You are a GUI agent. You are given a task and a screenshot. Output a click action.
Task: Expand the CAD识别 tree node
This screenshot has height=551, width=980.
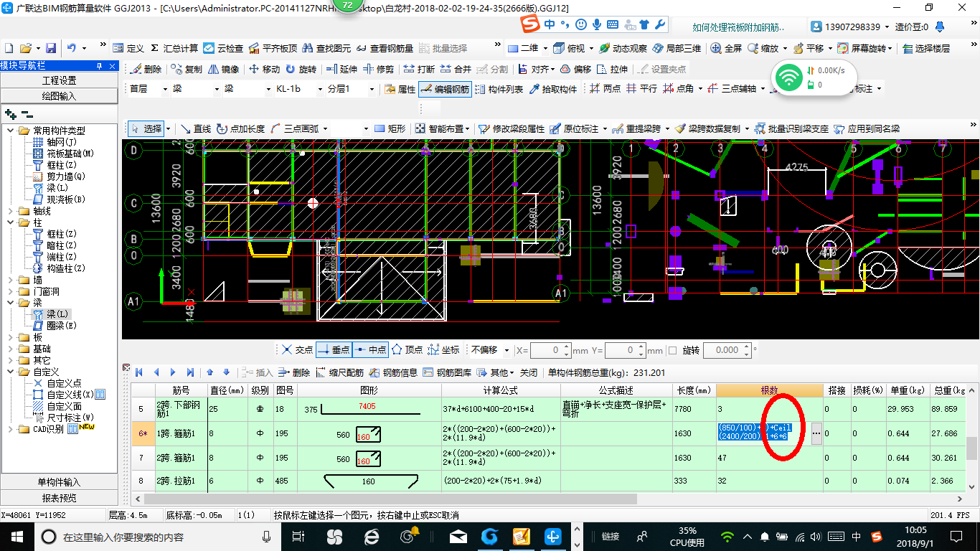coord(11,429)
